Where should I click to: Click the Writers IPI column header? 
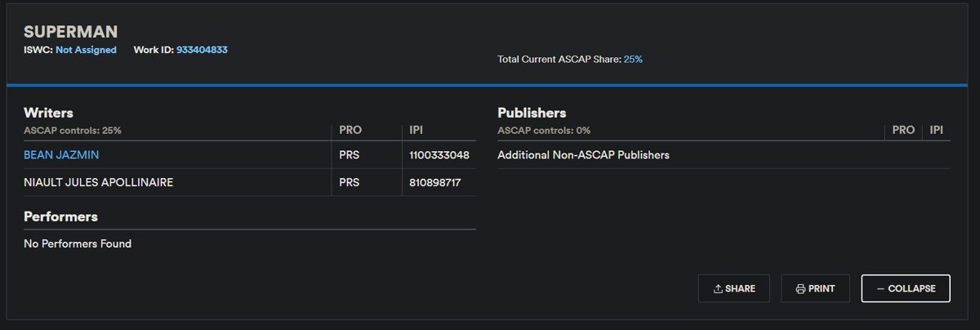coord(416,130)
